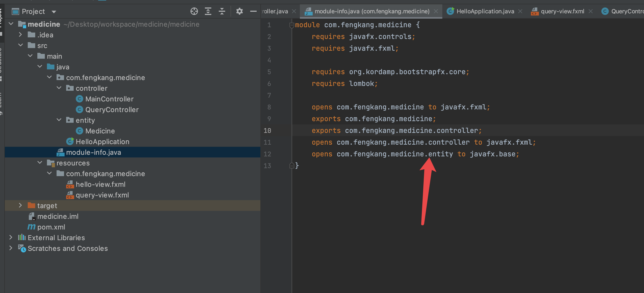
Task: Collapse the controller package
Action: pos(59,88)
